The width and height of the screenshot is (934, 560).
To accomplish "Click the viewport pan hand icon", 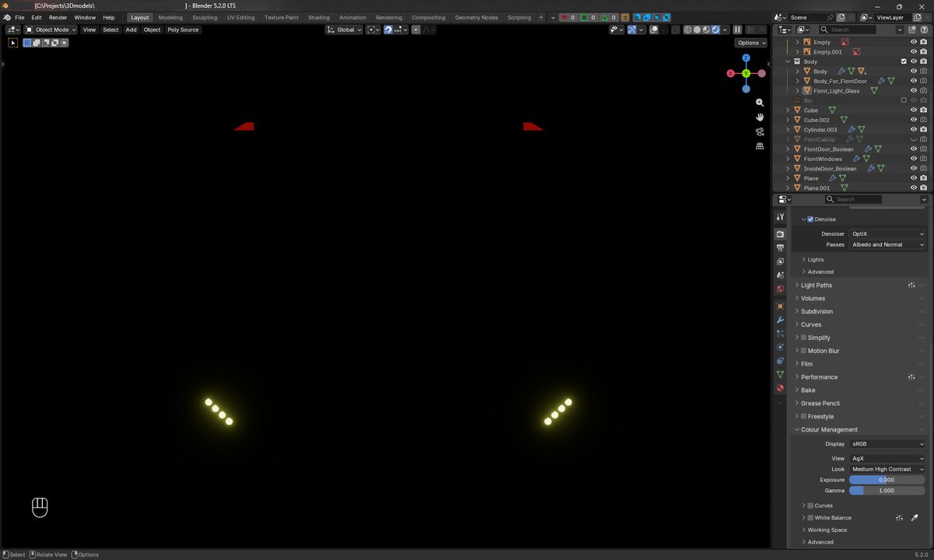I will [760, 117].
